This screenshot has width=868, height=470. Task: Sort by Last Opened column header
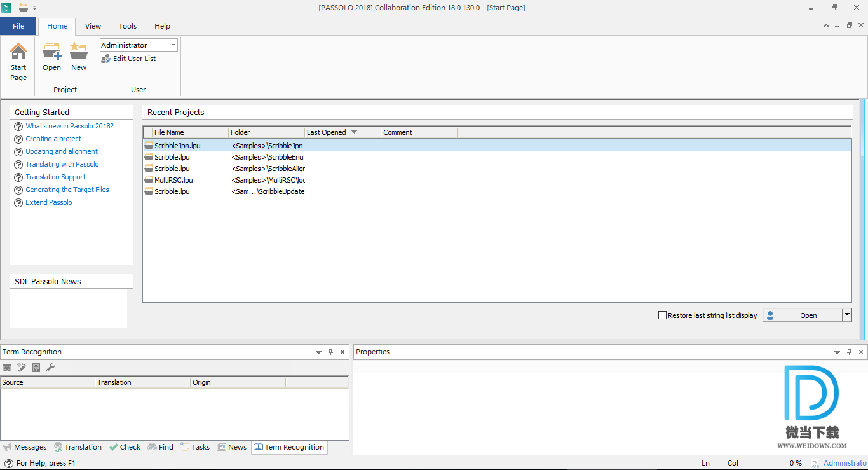[x=342, y=132]
